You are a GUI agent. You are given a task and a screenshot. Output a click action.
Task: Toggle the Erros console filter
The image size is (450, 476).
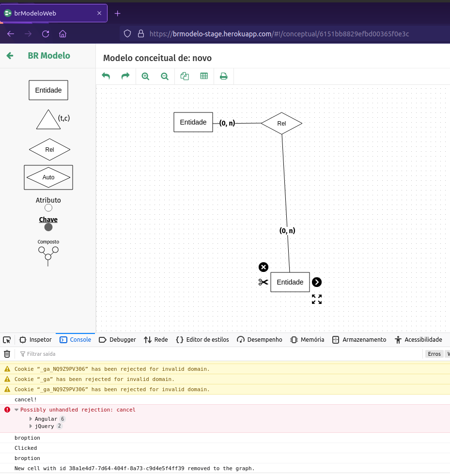(x=434, y=354)
